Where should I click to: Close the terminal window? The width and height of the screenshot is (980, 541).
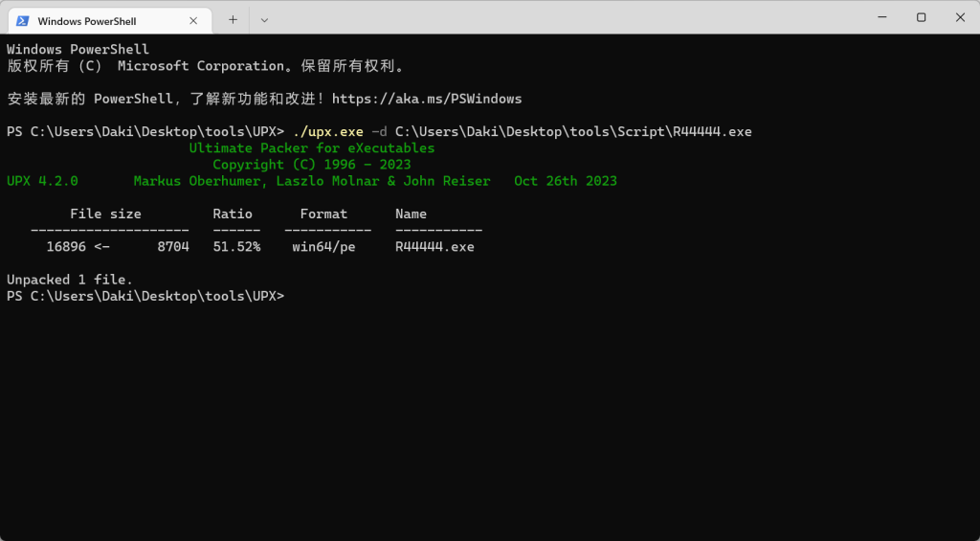pos(960,17)
